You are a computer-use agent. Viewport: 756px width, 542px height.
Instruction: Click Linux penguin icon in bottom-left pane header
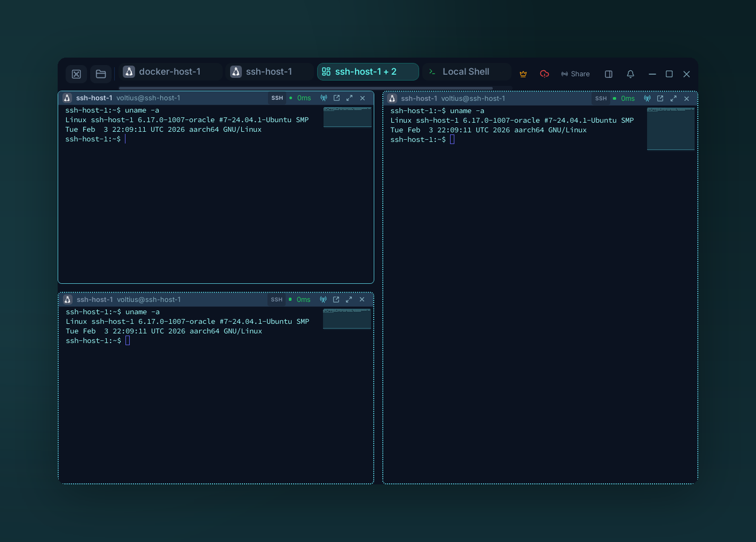[x=68, y=300]
